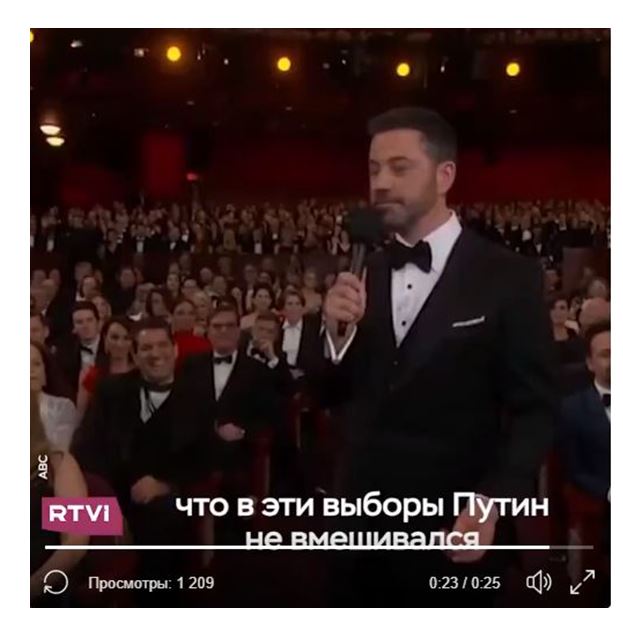Image resolution: width=623 pixels, height=619 pixels.
Task: Click the host's black bow tie
Action: 409,255
